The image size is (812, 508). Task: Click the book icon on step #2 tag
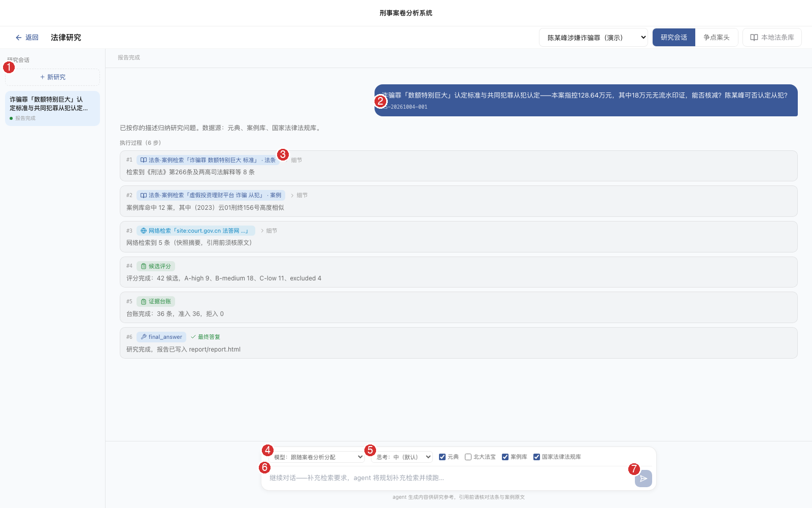[x=144, y=196]
